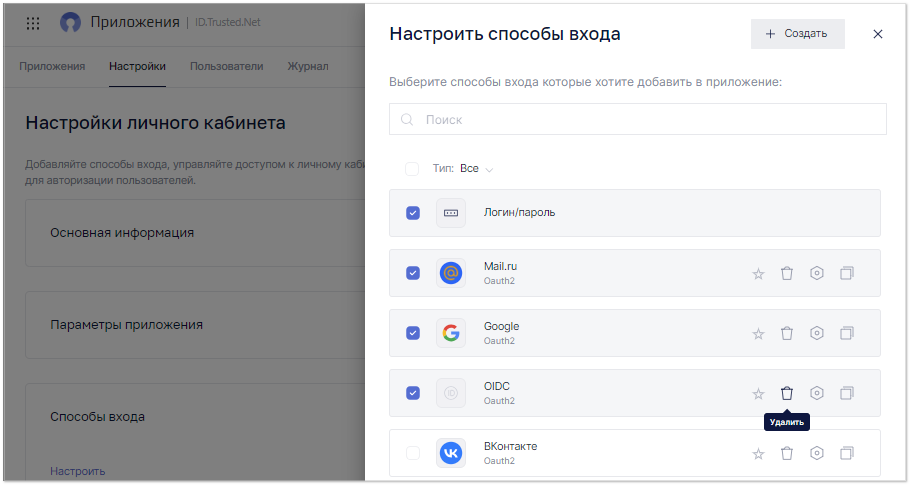
Task: Copy the Google login method
Action: pyautogui.click(x=847, y=333)
